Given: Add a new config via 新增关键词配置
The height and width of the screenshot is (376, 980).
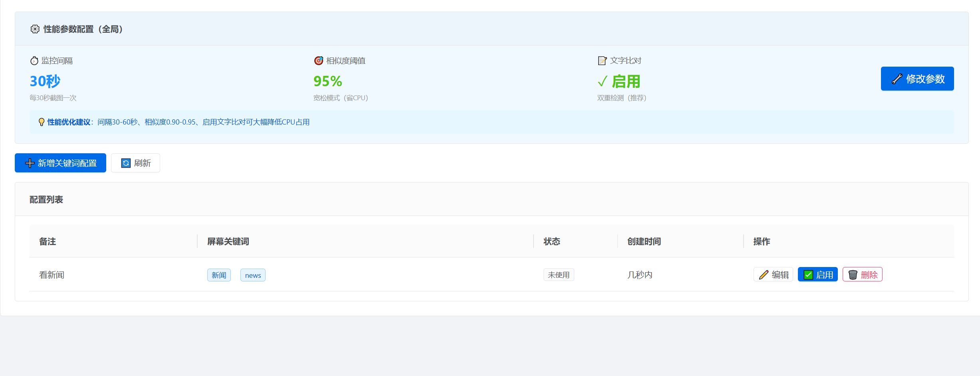Looking at the screenshot, I should coord(60,163).
